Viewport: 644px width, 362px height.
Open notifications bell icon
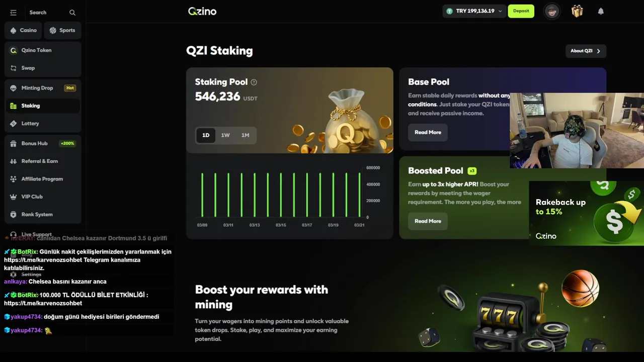[x=601, y=11]
